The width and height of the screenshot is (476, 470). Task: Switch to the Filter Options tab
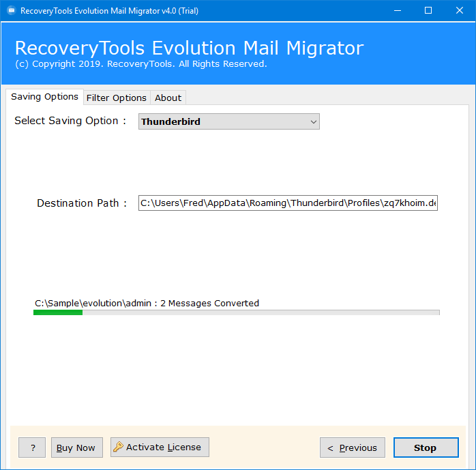pos(117,98)
